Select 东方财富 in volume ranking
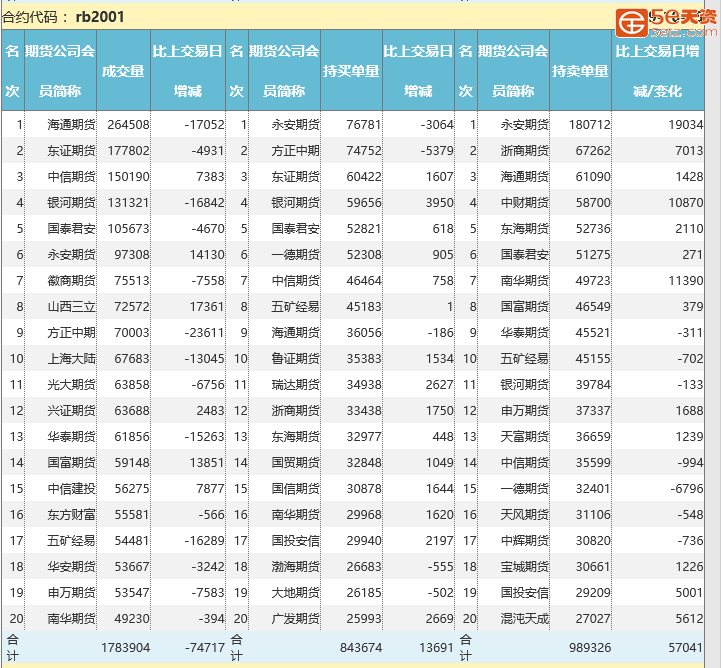Image resolution: width=723 pixels, height=668 pixels. (71, 514)
